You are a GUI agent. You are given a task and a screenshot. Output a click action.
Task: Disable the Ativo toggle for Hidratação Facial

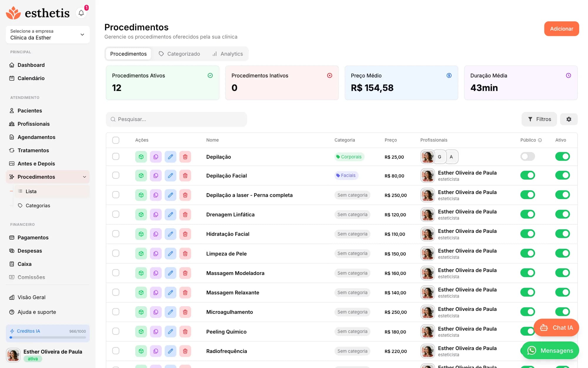coord(562,234)
